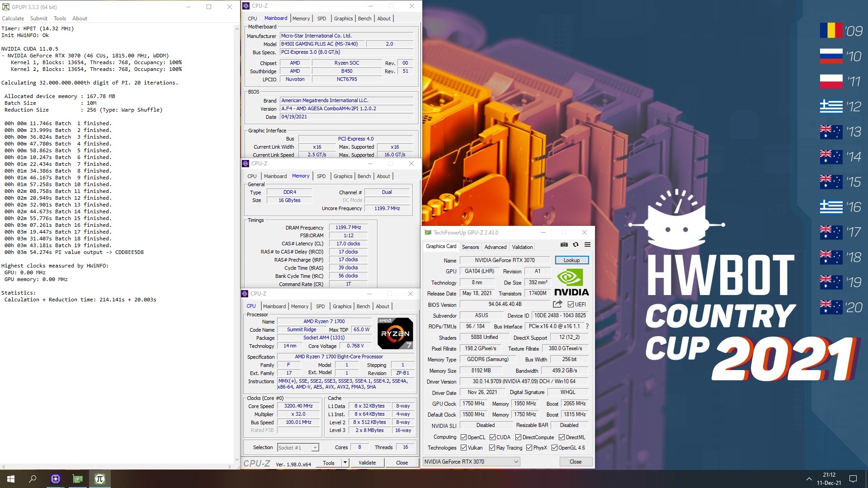Click the GPU-Z refresh icon
This screenshot has width=868, height=488.
point(576,244)
